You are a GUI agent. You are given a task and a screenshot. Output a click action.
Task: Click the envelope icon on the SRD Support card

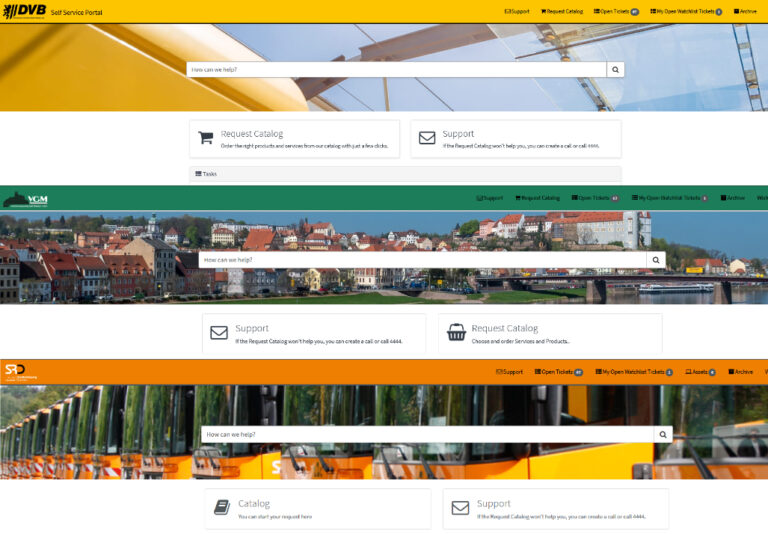pos(460,508)
